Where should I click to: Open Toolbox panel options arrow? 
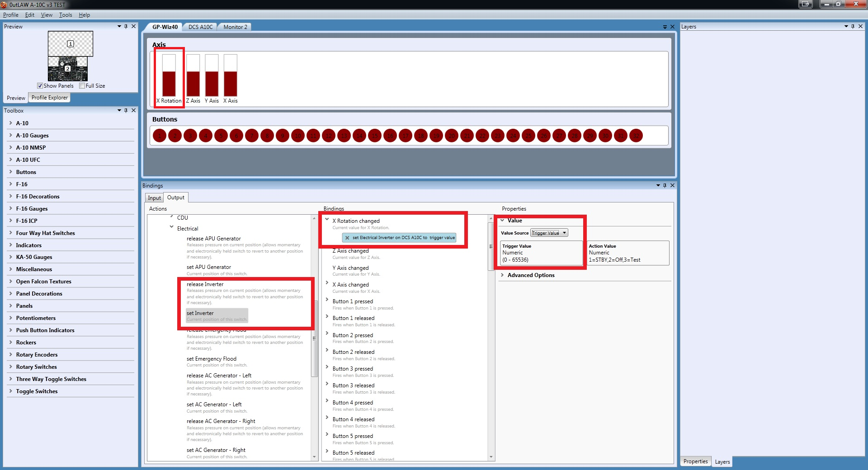pos(119,110)
